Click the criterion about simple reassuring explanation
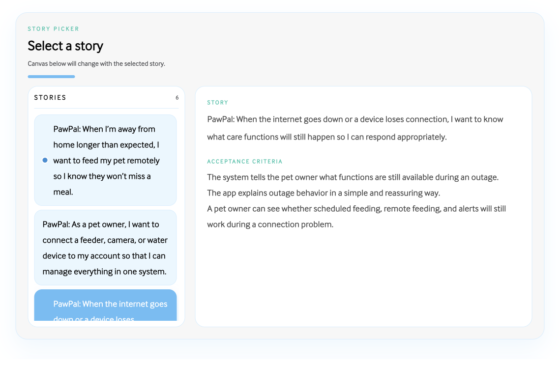Image resolution: width=560 pixels, height=392 pixels. (x=324, y=193)
